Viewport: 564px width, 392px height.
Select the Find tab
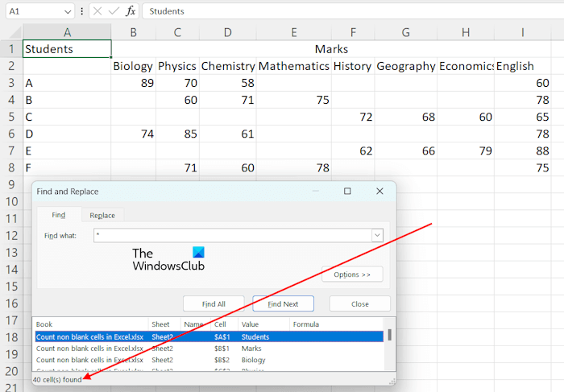(x=59, y=215)
